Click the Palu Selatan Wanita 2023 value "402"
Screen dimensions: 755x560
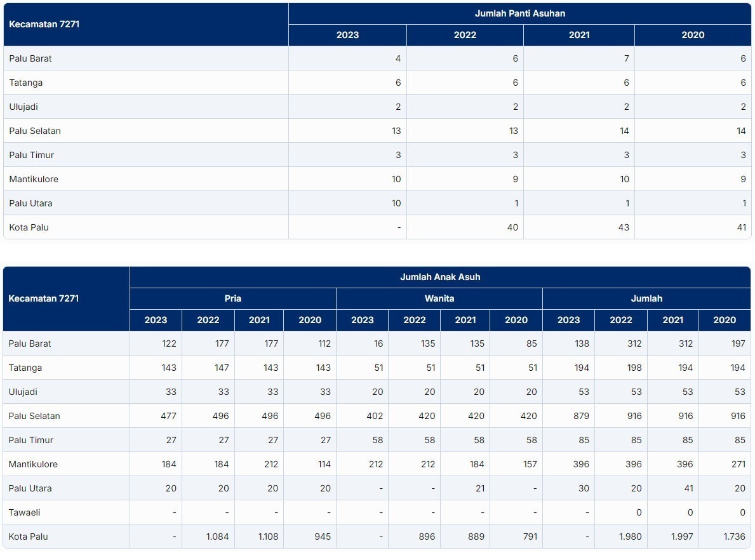(375, 416)
